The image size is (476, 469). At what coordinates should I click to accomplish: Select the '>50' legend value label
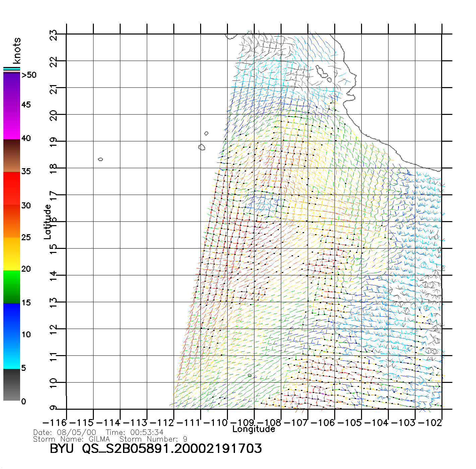coord(29,75)
